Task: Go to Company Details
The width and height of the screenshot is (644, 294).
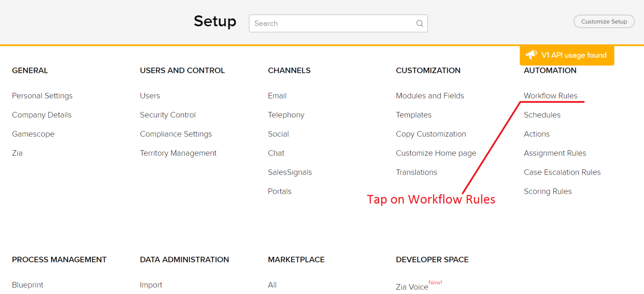Action: point(42,115)
